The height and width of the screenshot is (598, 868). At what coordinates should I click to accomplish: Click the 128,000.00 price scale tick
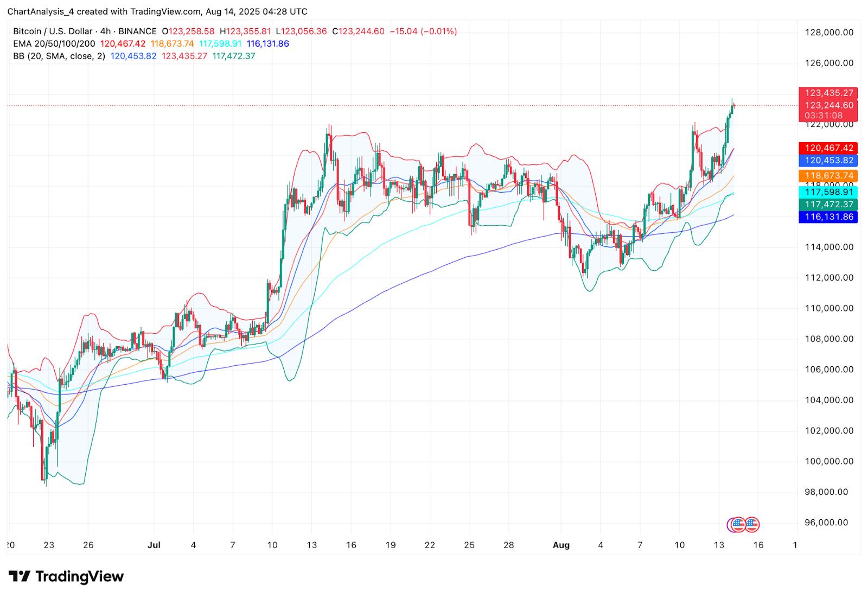(x=829, y=33)
